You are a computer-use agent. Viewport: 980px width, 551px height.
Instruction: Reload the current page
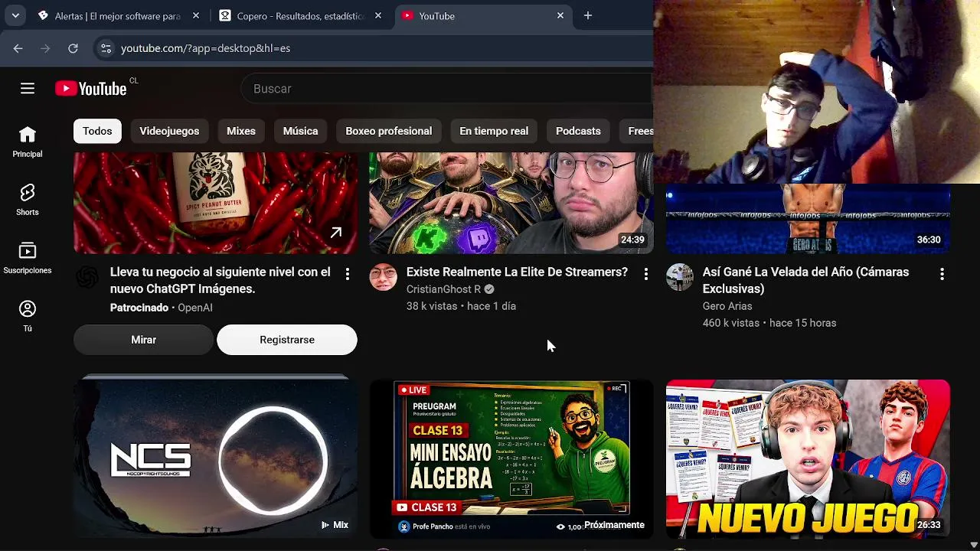tap(73, 48)
